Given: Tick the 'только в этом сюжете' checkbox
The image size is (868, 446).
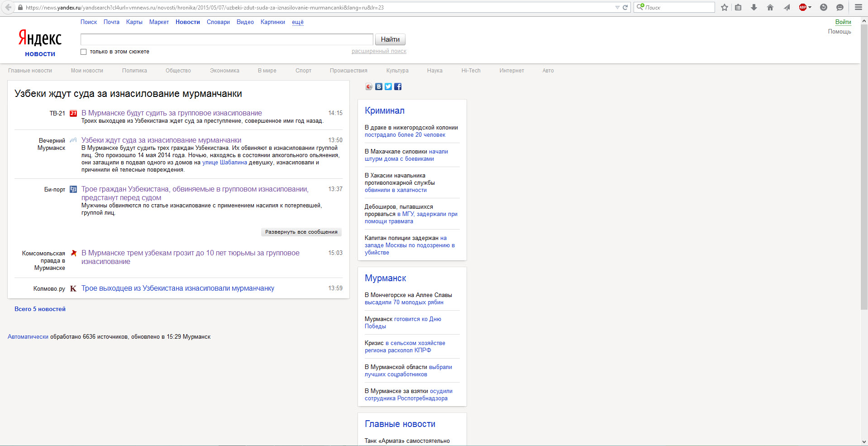Looking at the screenshot, I should [83, 52].
